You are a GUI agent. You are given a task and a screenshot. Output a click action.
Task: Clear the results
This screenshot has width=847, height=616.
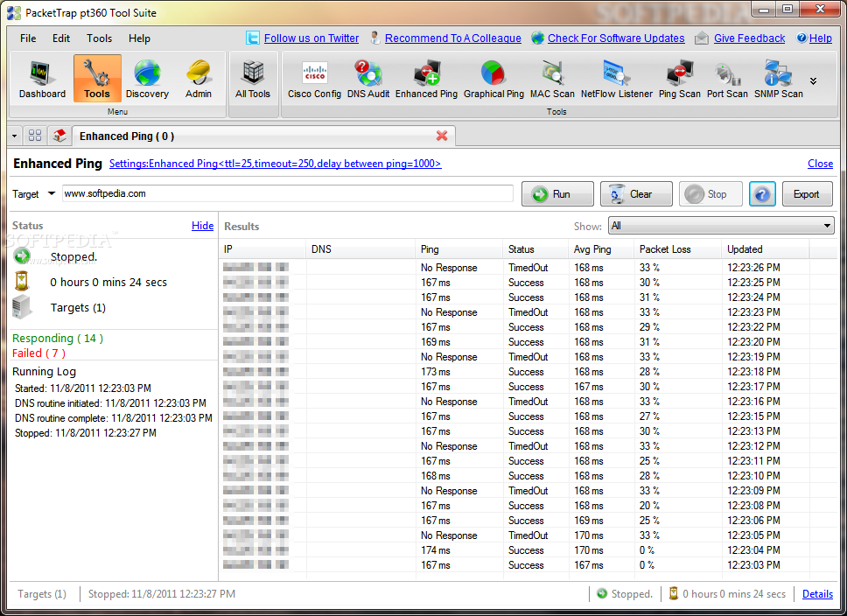coord(636,194)
